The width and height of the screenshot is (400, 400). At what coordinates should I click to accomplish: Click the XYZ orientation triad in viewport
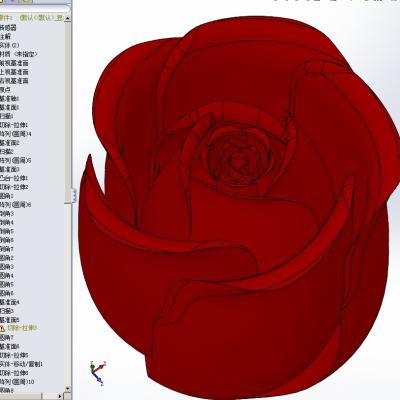coord(97,372)
